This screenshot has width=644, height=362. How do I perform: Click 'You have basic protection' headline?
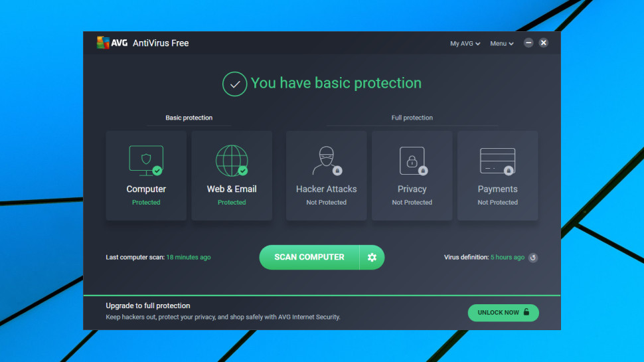pyautogui.click(x=336, y=84)
